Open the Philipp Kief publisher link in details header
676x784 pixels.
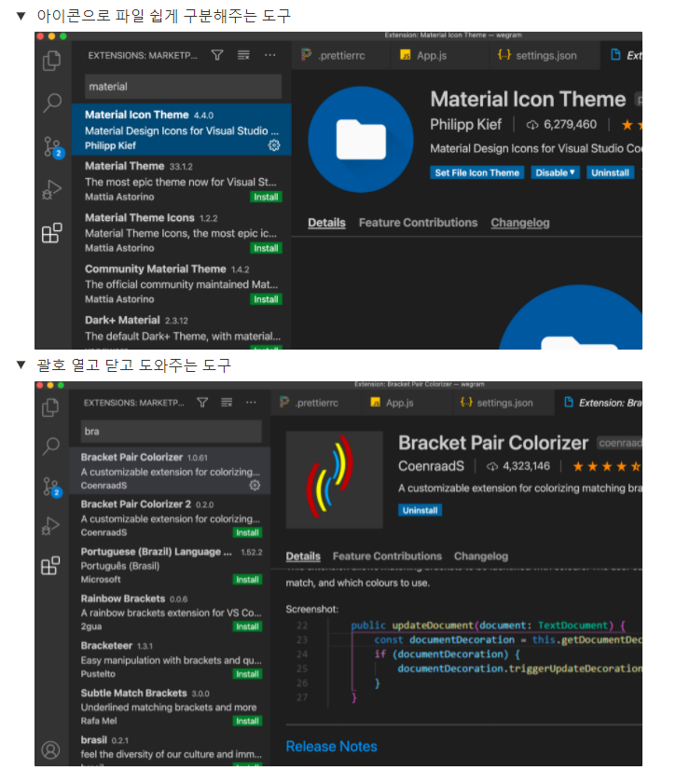[465, 125]
